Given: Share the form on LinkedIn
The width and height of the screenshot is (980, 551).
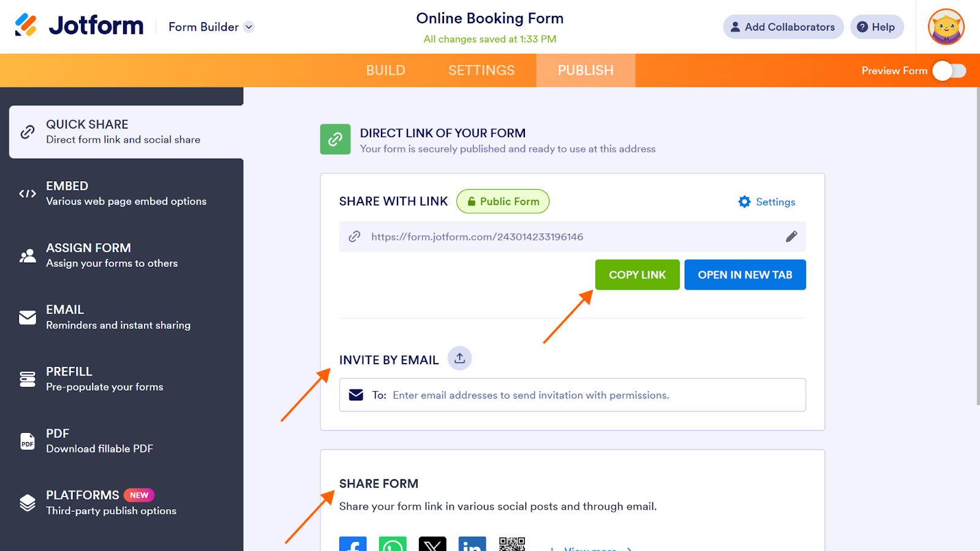Looking at the screenshot, I should tap(472, 544).
